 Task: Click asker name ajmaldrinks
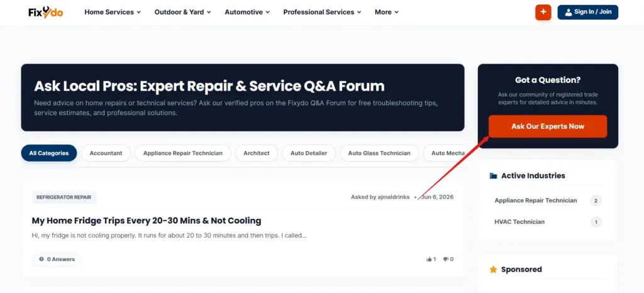tap(394, 197)
